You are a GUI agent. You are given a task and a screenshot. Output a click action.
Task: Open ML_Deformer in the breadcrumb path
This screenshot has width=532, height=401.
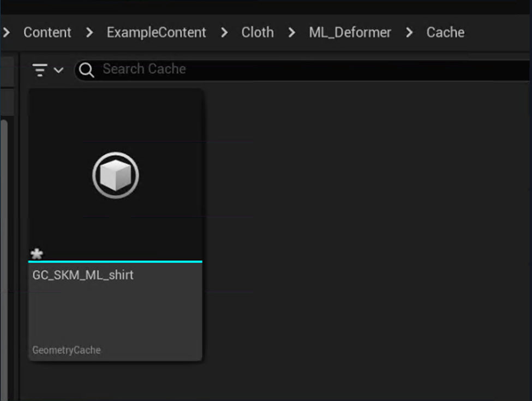(x=350, y=33)
